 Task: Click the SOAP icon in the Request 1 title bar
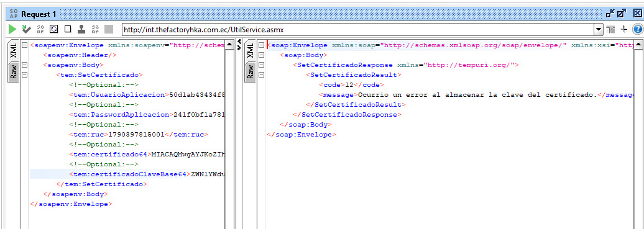tap(14, 14)
